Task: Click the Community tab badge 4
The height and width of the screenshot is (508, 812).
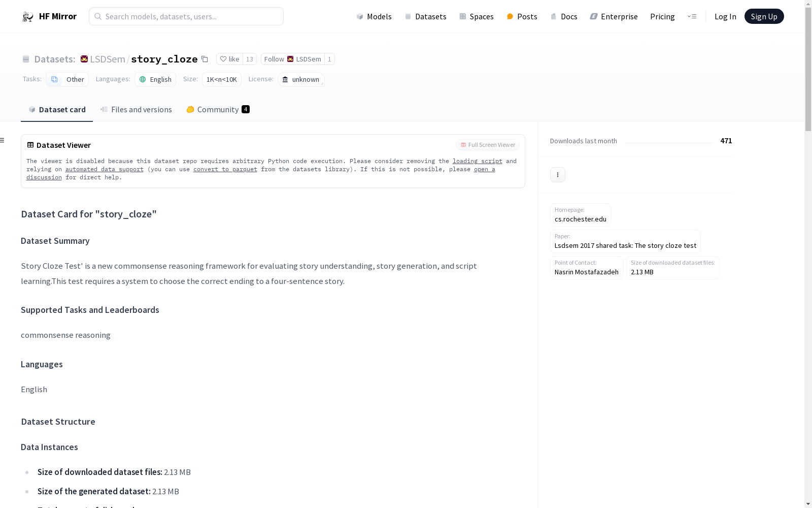Action: [x=246, y=109]
